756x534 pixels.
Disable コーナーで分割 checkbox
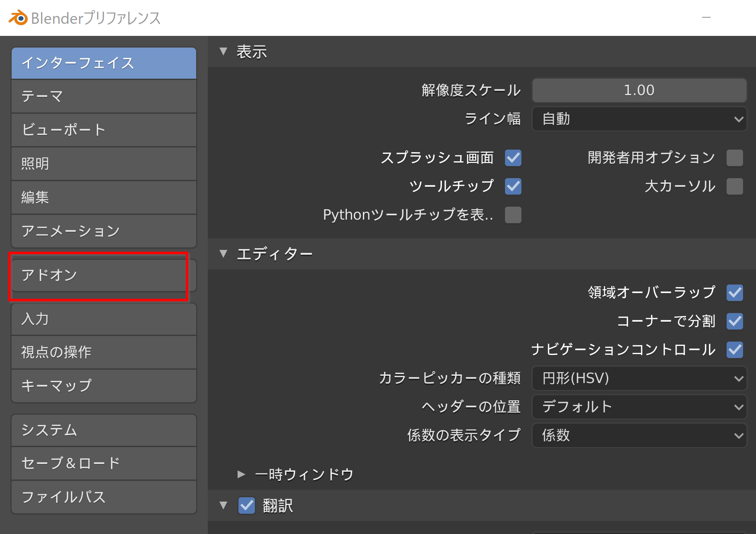(735, 321)
